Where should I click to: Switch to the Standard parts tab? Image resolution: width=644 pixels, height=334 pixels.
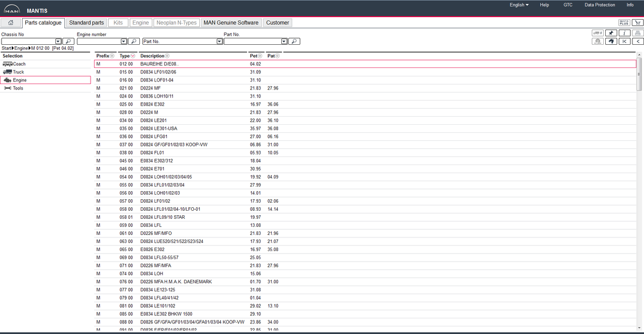[87, 23]
